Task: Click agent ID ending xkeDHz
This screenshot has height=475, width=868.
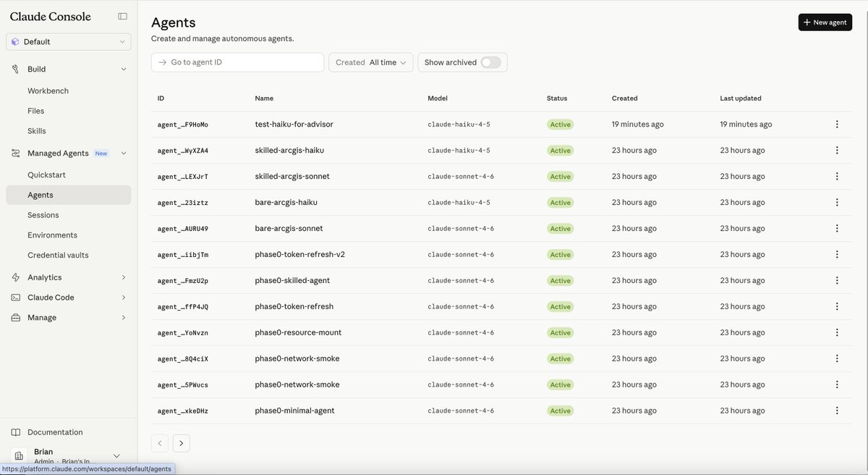Action: (183, 411)
